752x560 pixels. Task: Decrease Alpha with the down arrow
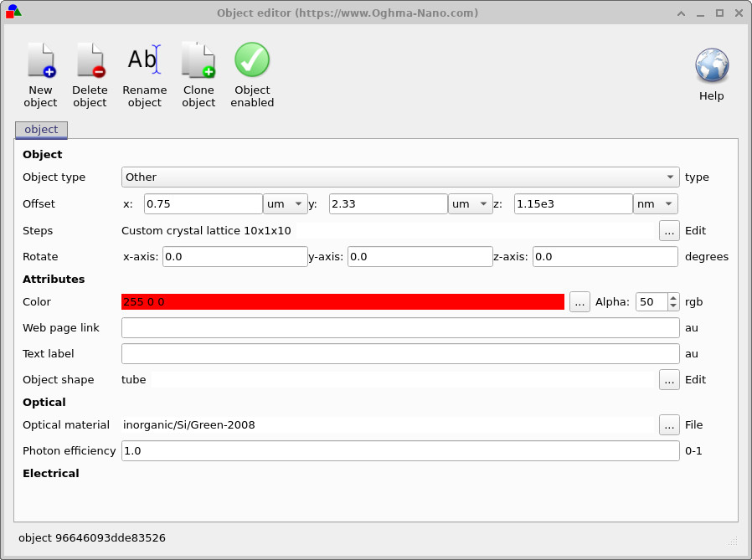(673, 306)
